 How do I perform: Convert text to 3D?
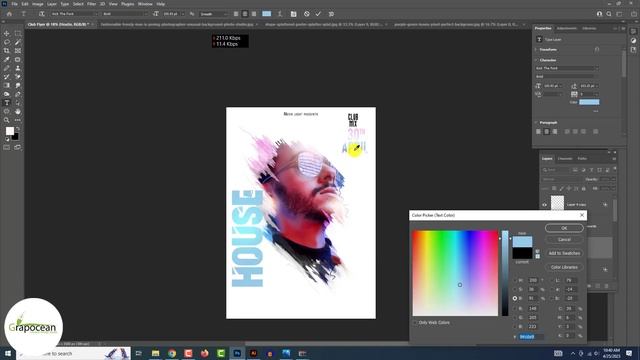[x=331, y=14]
